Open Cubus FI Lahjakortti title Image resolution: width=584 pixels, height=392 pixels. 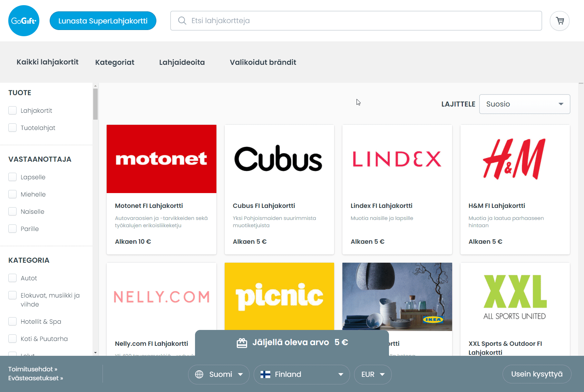click(264, 206)
